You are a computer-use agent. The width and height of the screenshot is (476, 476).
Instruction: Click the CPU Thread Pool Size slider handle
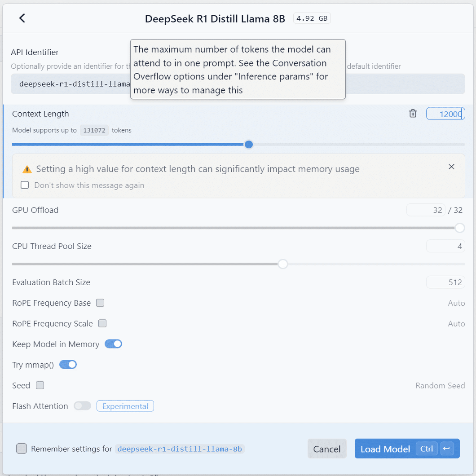coord(282,264)
